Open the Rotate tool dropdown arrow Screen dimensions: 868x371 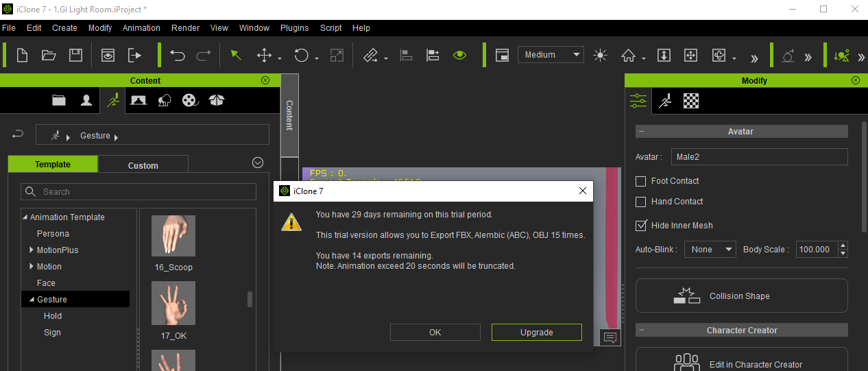coord(317,59)
